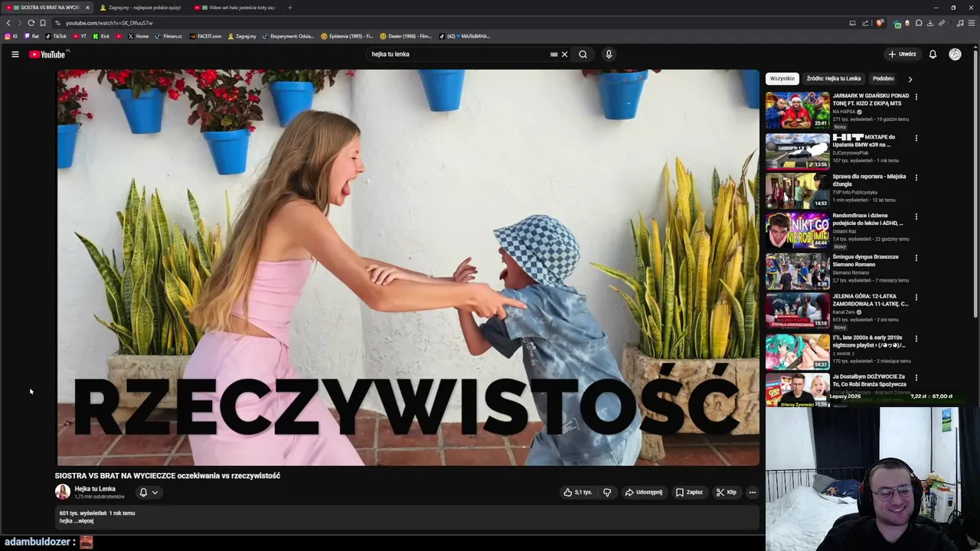Open the YouTube hamburger guide menu
Image resolution: width=980 pixels, height=551 pixels.
[x=15, y=54]
